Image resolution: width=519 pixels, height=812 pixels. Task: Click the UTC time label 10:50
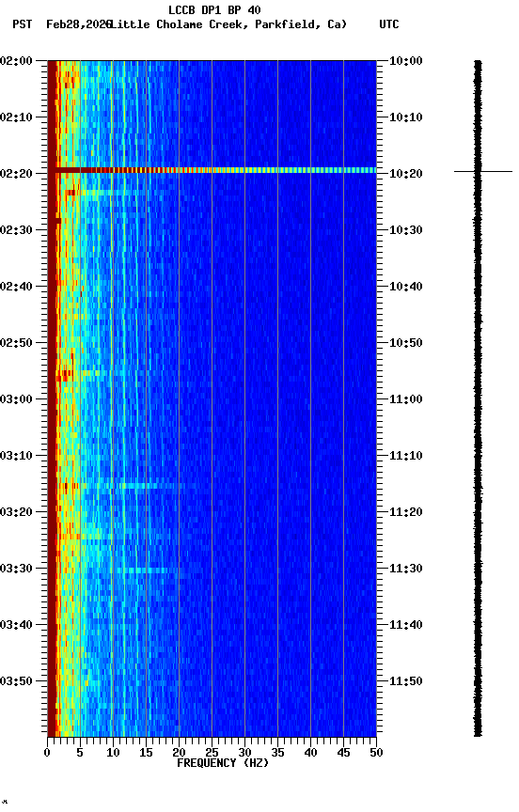[x=406, y=343]
